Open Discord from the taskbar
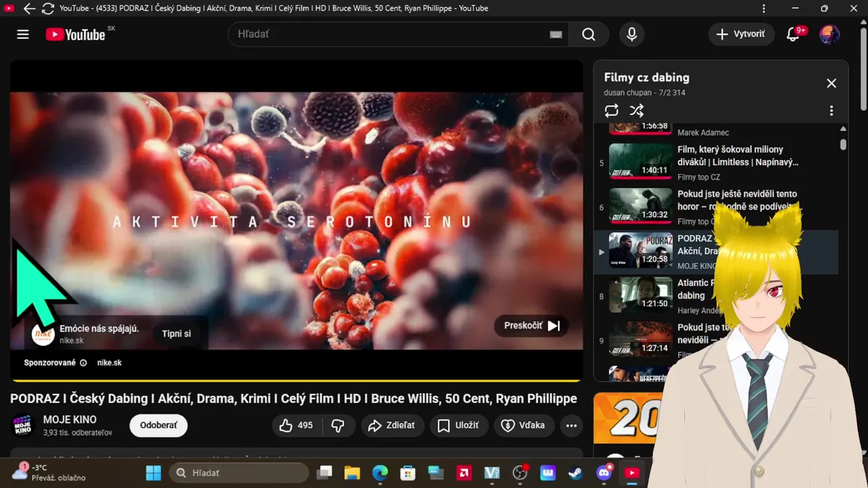 604,472
